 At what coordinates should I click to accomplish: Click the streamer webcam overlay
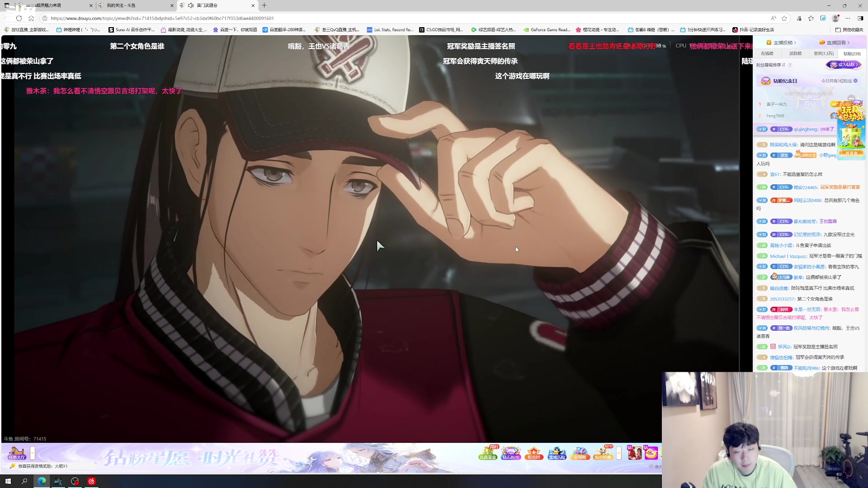765,430
